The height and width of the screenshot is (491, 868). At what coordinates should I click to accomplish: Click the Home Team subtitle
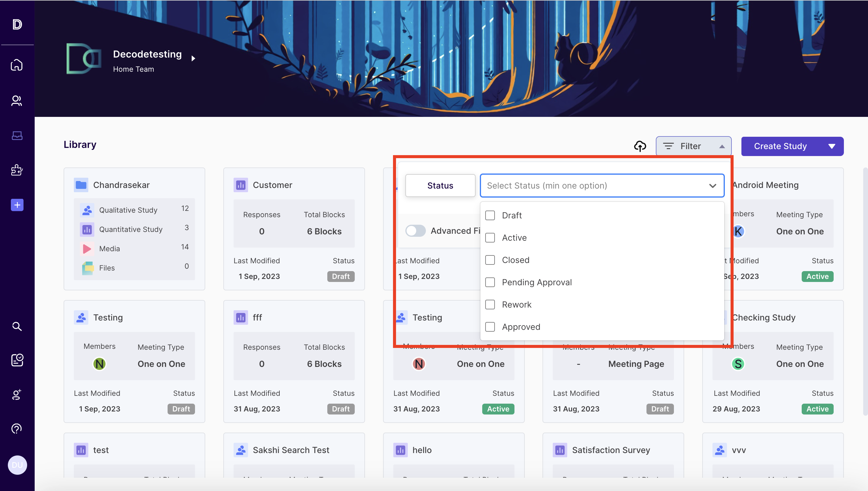[x=133, y=69]
